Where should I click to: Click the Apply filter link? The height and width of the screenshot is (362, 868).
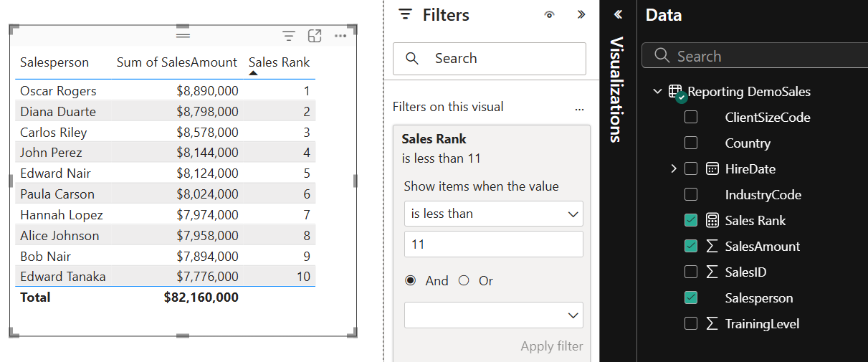coord(552,346)
